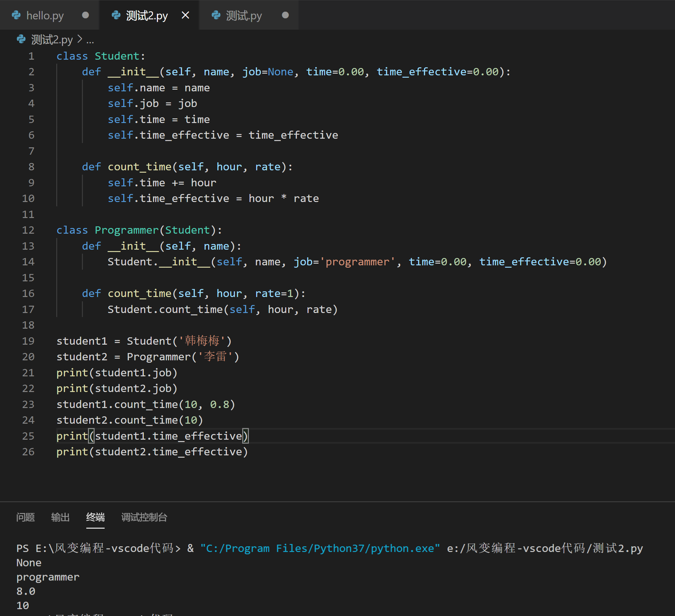The width and height of the screenshot is (675, 616).
Task: Click the 'programmer' string on line 14
Action: [x=357, y=262]
